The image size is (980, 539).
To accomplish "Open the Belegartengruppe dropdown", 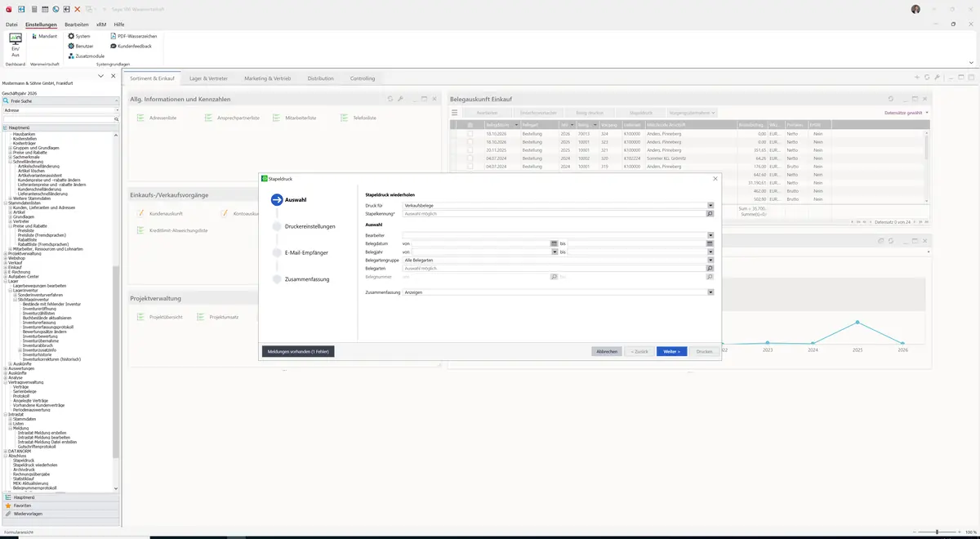I will point(710,261).
